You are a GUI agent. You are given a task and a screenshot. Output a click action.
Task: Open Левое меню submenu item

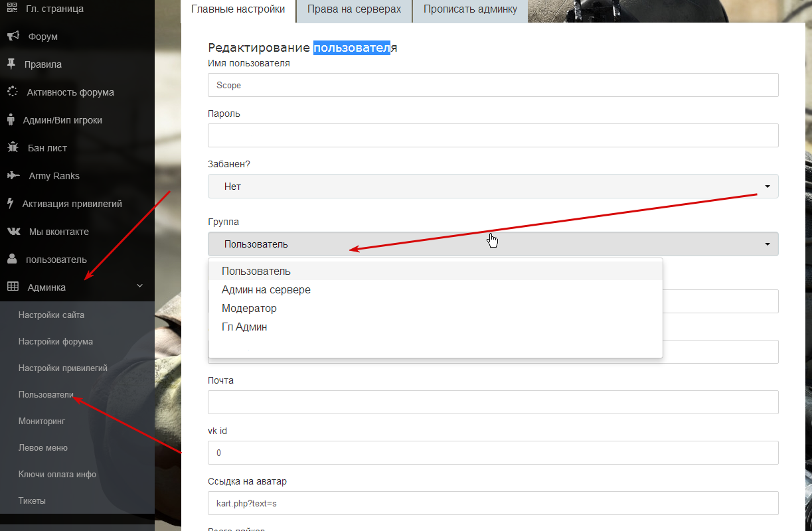[x=43, y=448]
